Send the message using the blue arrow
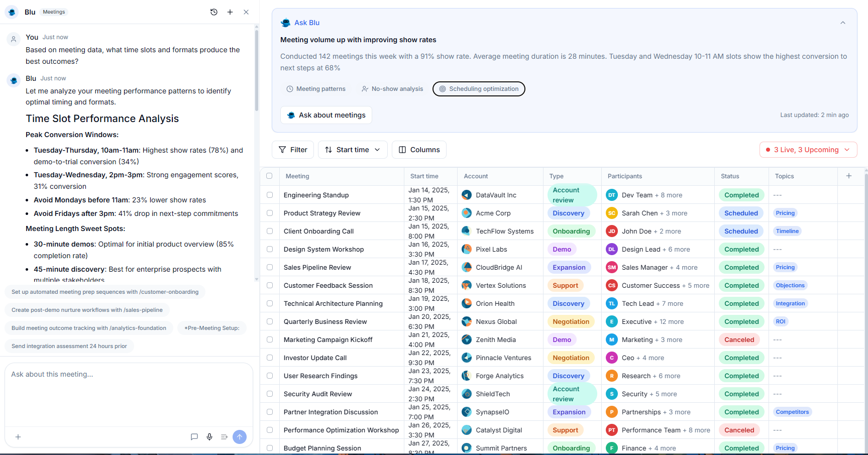This screenshot has width=868, height=455. 240,437
